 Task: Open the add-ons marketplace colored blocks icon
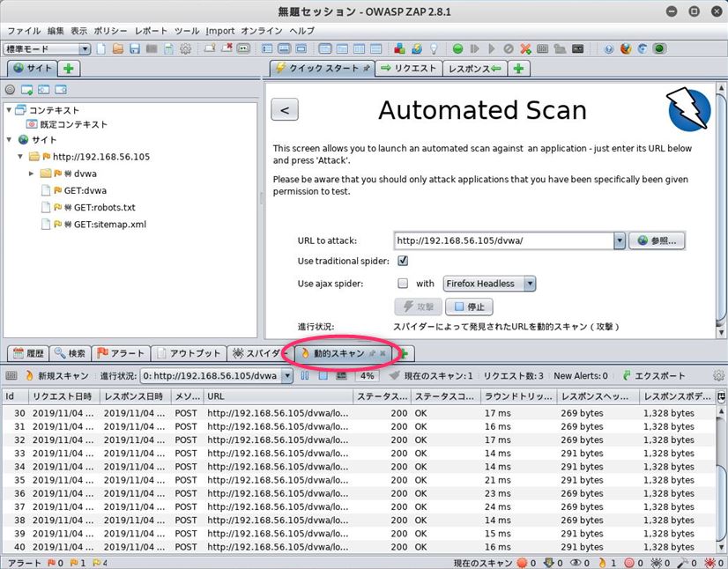coord(399,48)
